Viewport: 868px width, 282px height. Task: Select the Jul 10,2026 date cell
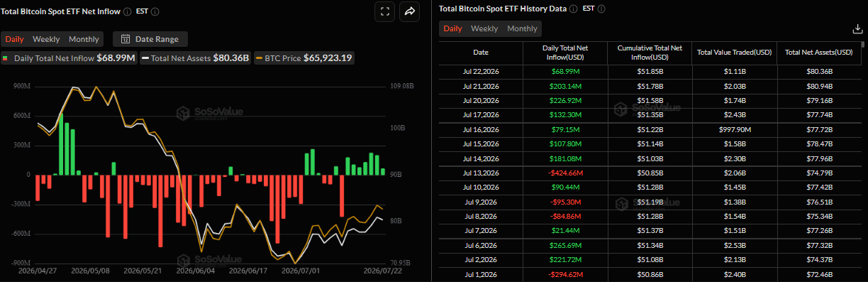coord(481,187)
